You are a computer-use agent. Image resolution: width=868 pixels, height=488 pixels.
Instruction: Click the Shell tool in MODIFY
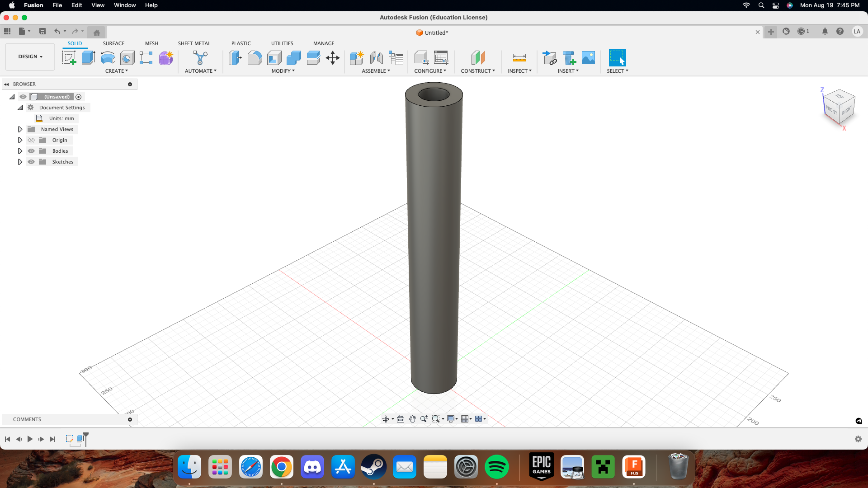click(274, 58)
